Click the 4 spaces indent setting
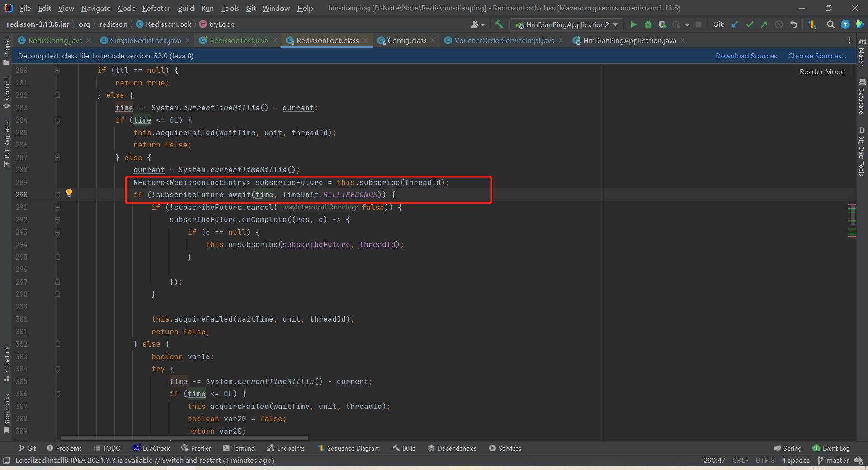868x470 pixels. [x=795, y=460]
